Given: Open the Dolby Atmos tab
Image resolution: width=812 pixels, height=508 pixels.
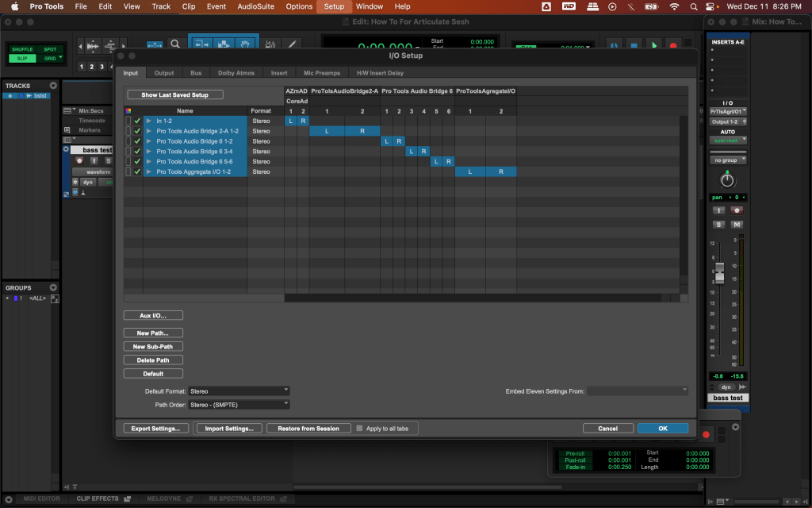Looking at the screenshot, I should click(x=236, y=73).
